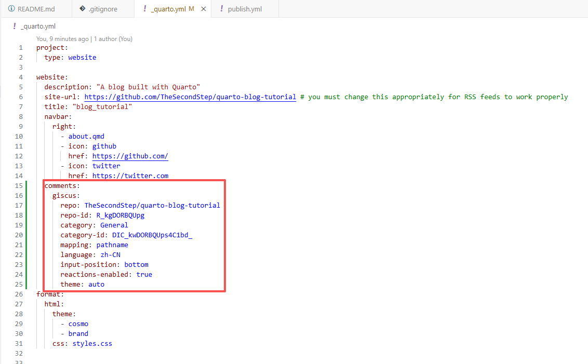
Task: Place cursor on the styles.css value
Action: click(92, 343)
